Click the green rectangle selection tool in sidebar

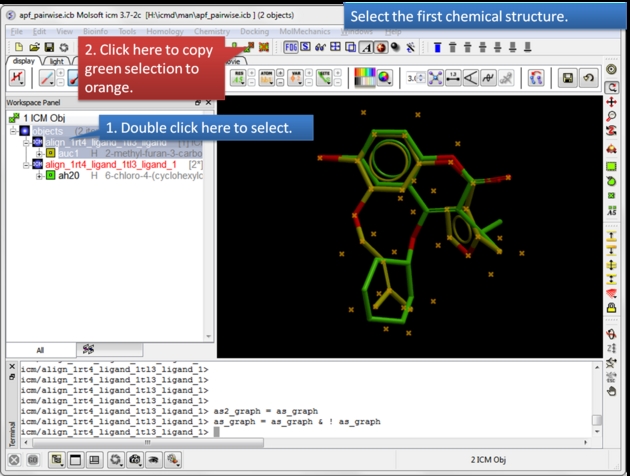point(611,166)
